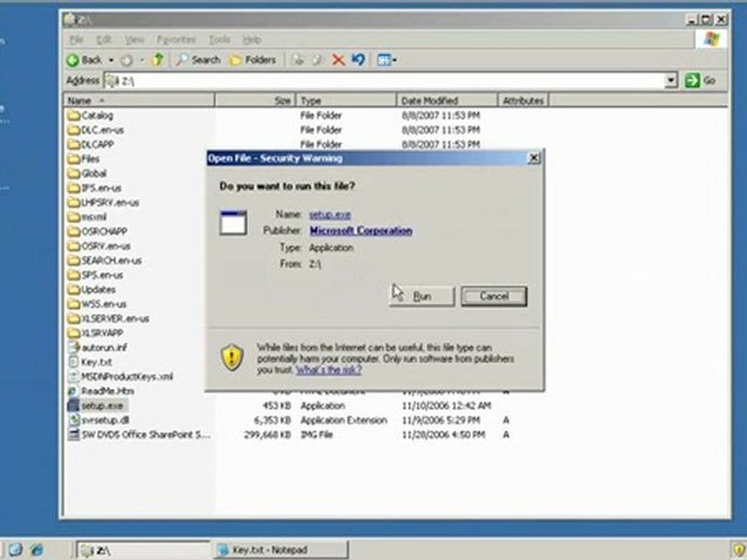Click the Undo toolbar icon
747x560 pixels.
(358, 60)
